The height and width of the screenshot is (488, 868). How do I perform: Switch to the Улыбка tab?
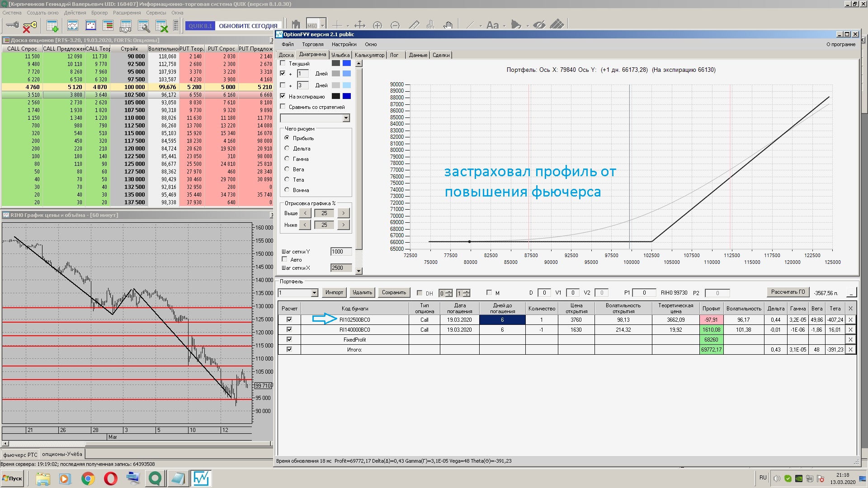coord(340,55)
